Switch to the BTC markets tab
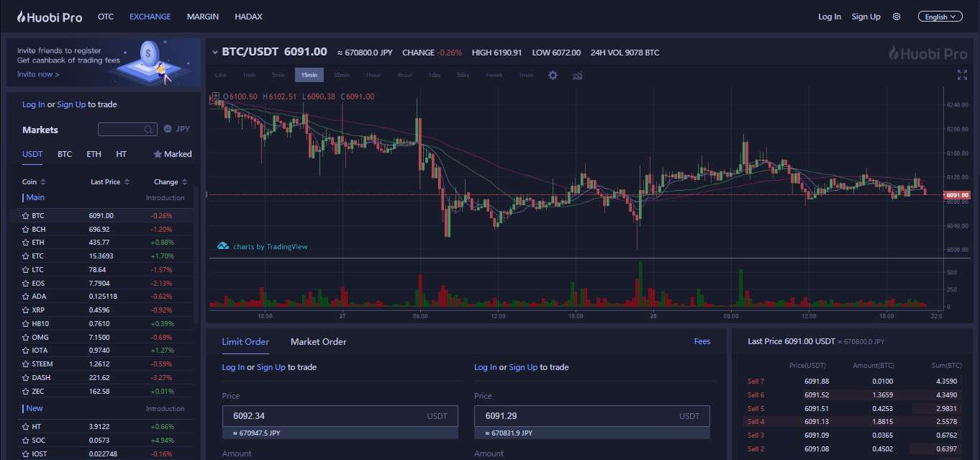 [x=65, y=154]
